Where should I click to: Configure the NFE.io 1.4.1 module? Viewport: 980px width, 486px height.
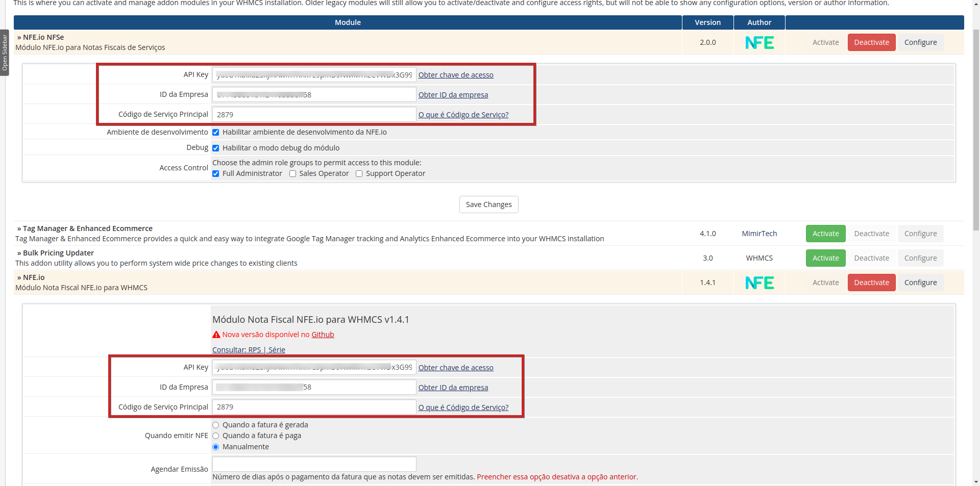point(920,283)
